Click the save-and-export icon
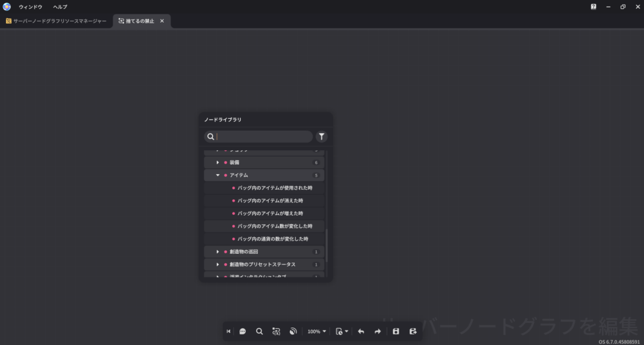Image resolution: width=644 pixels, height=345 pixels. point(413,331)
